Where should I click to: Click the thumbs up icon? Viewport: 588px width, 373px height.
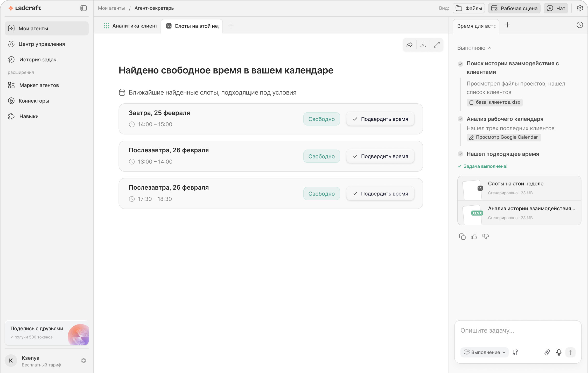click(474, 236)
